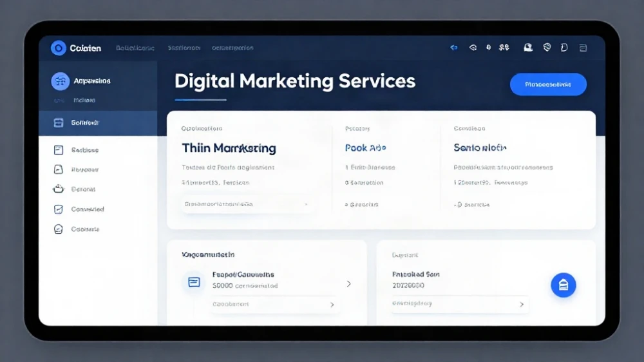Click the Fmsooked Son label in lower right card
Screen dimensions: 644x362
[x=415, y=274]
